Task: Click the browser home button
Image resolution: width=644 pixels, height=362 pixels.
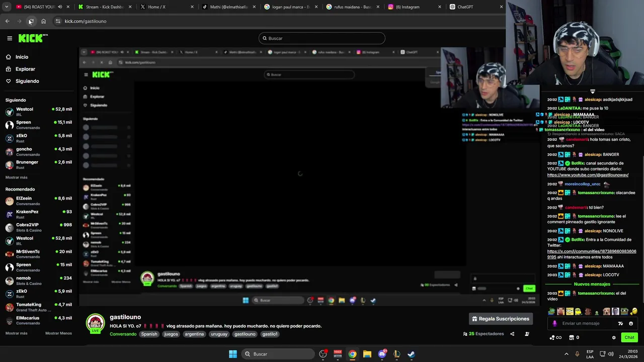Action: click(x=44, y=21)
